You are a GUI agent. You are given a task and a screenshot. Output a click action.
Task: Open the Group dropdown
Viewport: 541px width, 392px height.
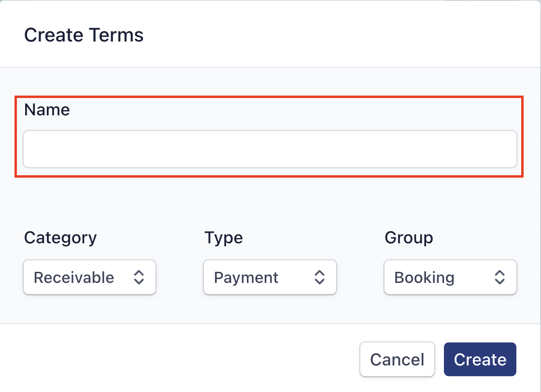(450, 277)
